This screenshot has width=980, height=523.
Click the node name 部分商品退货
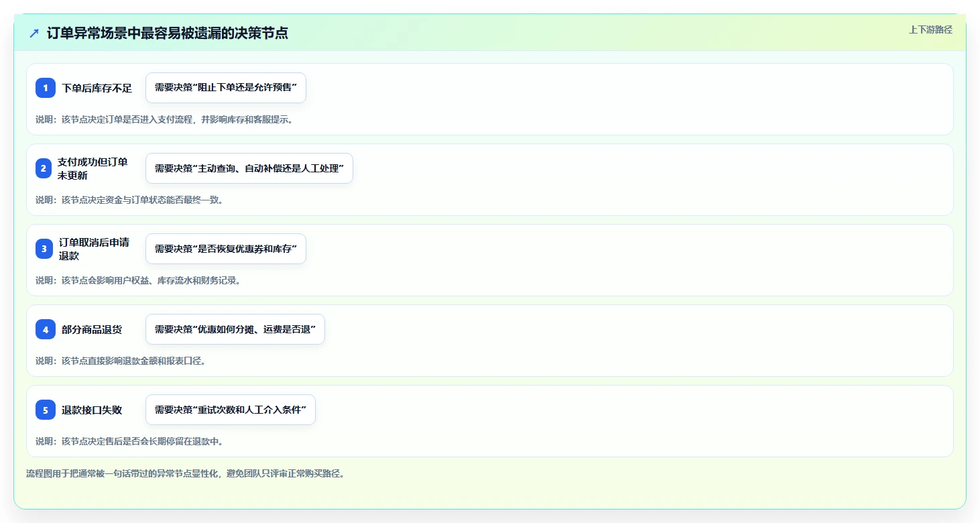(x=92, y=329)
